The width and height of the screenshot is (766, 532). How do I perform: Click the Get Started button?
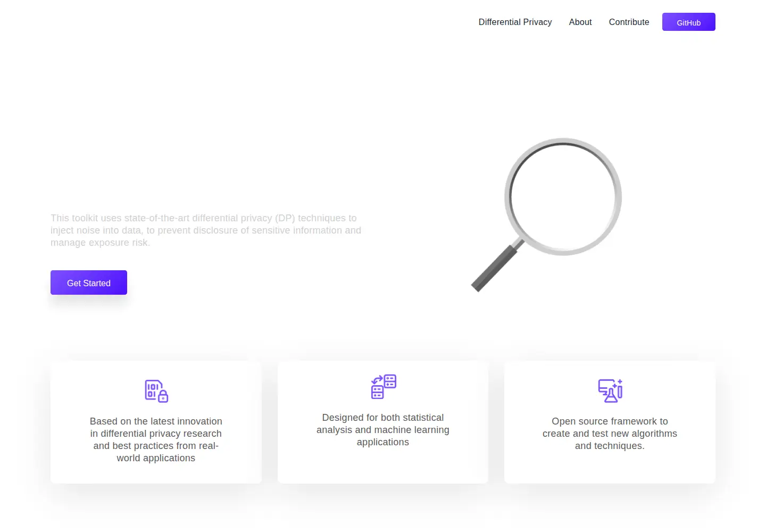pyautogui.click(x=89, y=282)
